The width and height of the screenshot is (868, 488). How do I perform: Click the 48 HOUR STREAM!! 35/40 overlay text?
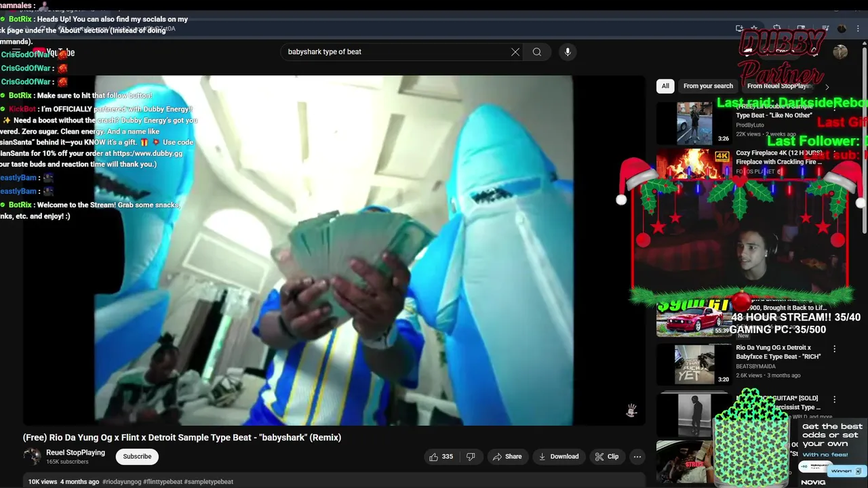tap(795, 317)
